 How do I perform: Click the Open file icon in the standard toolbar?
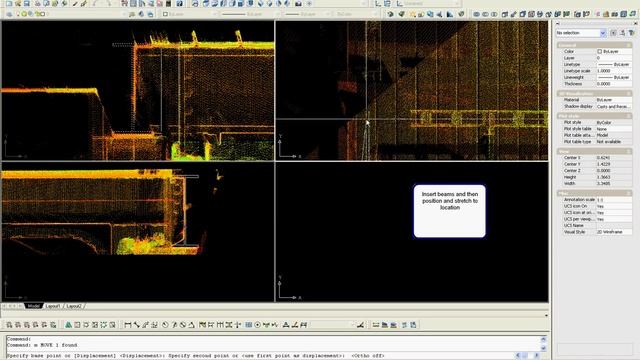tap(18, 3)
